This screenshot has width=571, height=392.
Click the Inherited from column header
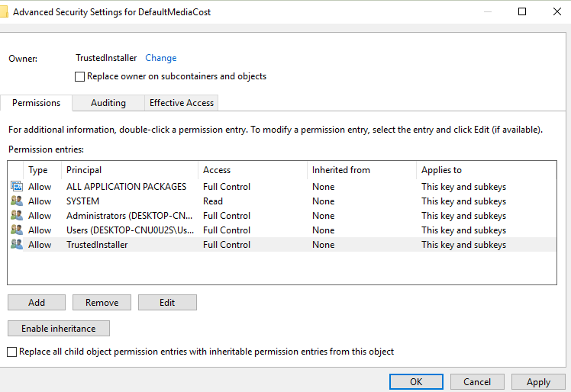click(361, 170)
